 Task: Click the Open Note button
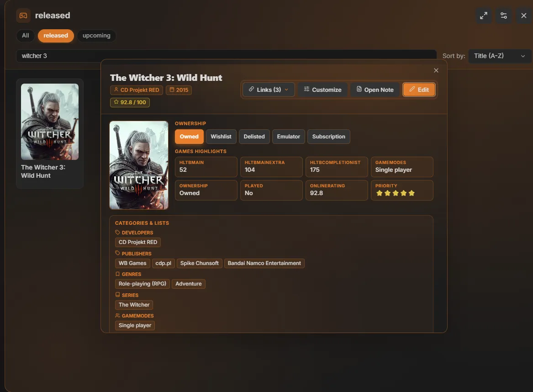375,90
